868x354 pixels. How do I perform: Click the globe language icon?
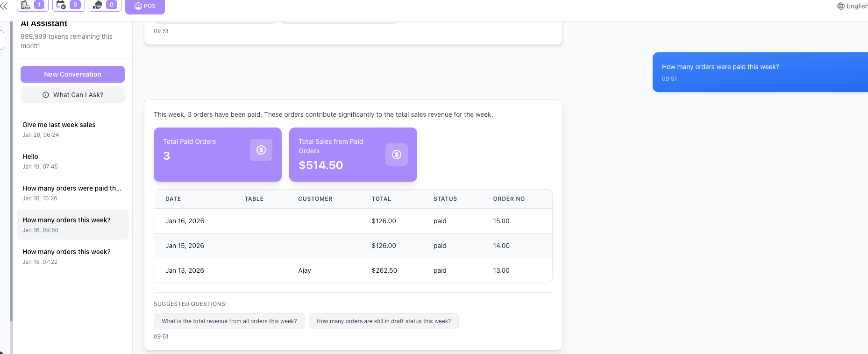point(840,6)
